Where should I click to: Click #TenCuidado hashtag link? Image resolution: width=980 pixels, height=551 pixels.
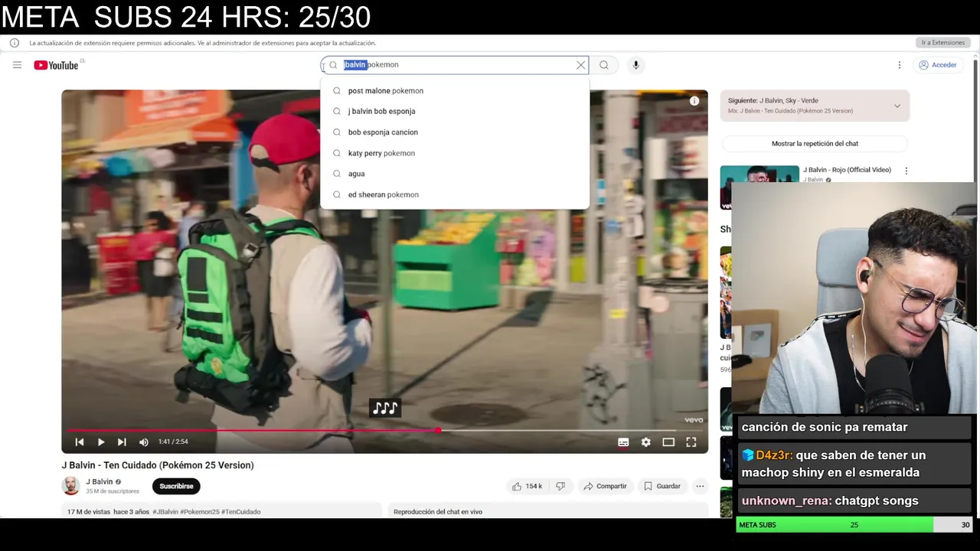click(x=240, y=512)
